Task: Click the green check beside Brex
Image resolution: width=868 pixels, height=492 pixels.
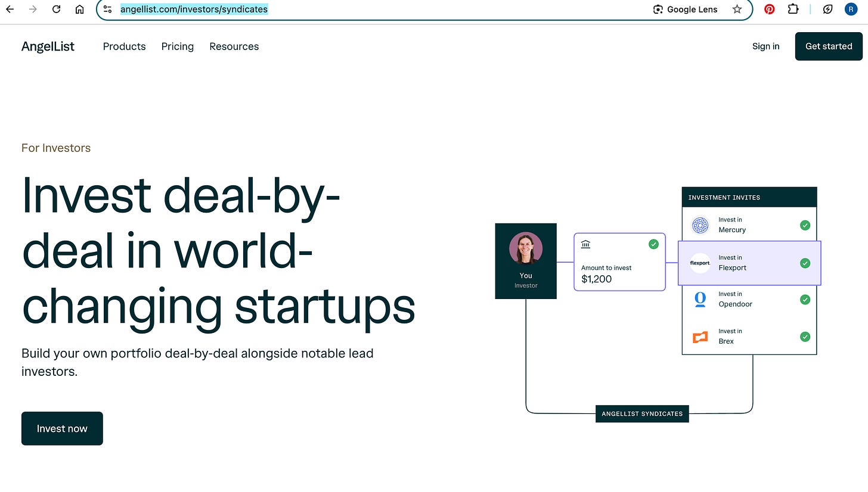Action: tap(805, 337)
